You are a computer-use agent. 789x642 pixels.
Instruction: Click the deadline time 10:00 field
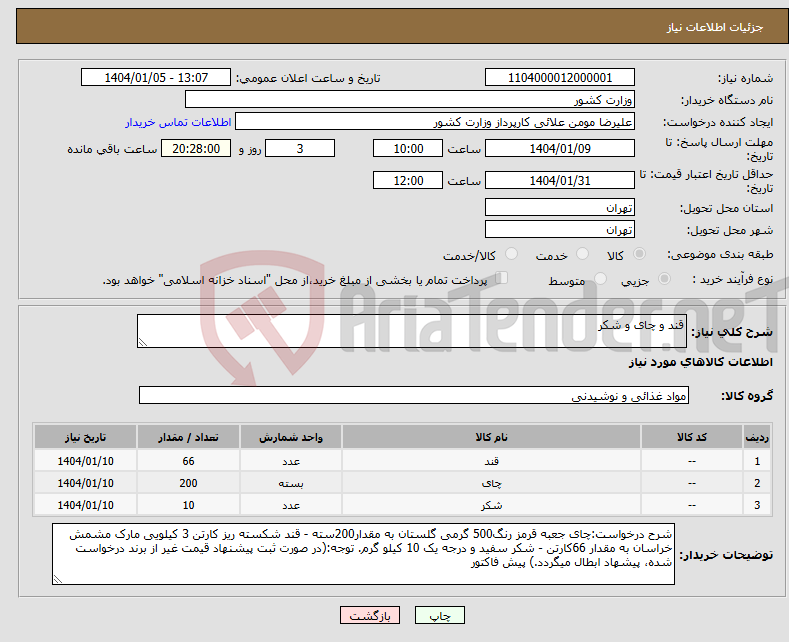coord(408,148)
